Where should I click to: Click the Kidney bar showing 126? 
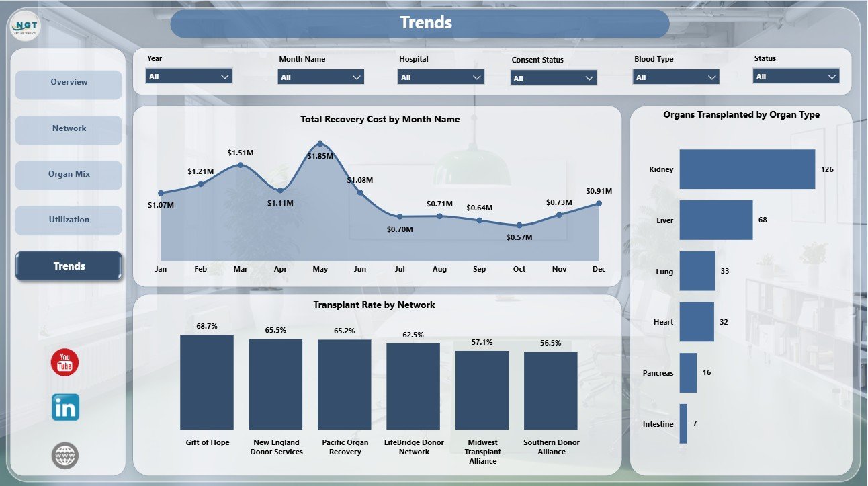pos(747,169)
